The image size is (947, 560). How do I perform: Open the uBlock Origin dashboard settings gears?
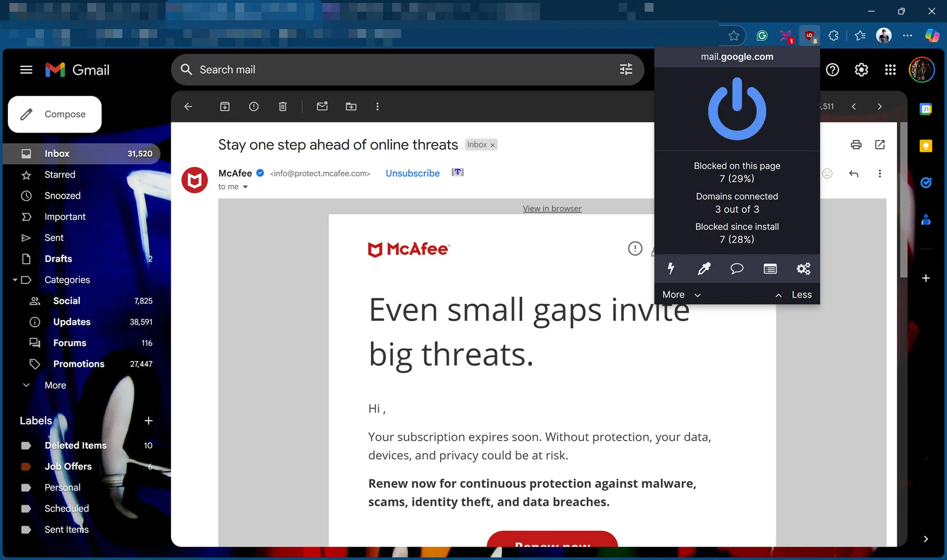(802, 269)
